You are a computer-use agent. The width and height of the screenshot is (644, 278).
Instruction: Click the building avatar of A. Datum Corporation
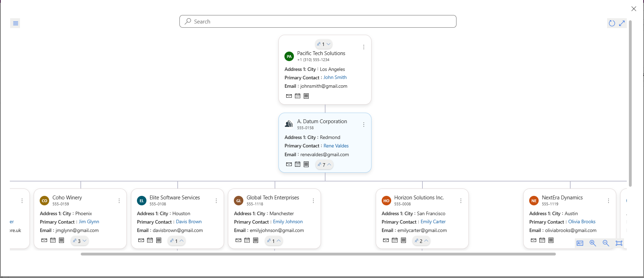(289, 124)
